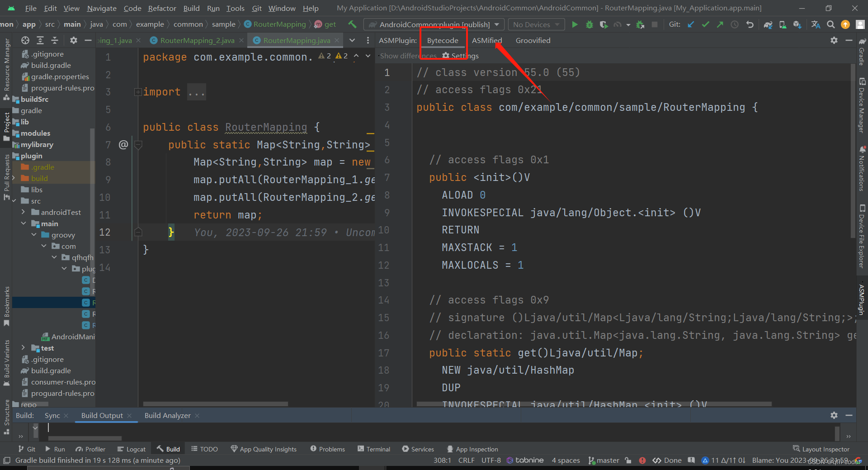Click the Stop square icon

[x=654, y=24]
